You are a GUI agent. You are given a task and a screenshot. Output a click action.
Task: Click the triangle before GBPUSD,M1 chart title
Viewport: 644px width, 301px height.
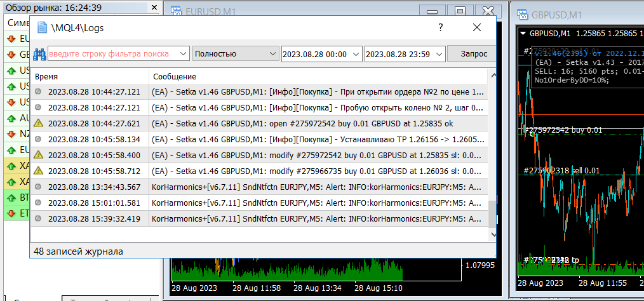pyautogui.click(x=523, y=33)
